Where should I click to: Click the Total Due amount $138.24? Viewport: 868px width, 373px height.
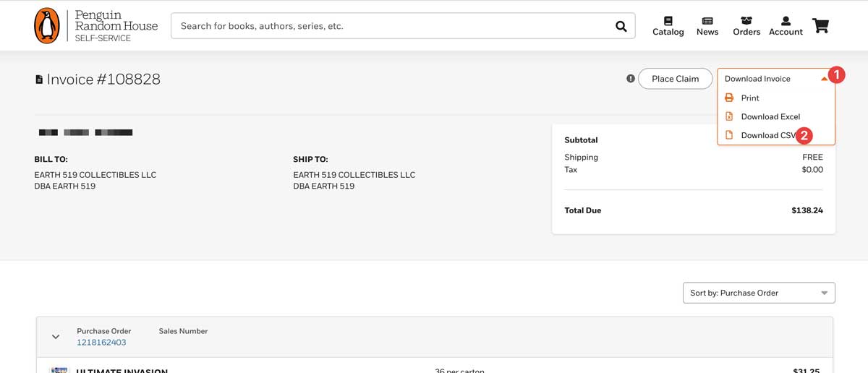point(807,210)
